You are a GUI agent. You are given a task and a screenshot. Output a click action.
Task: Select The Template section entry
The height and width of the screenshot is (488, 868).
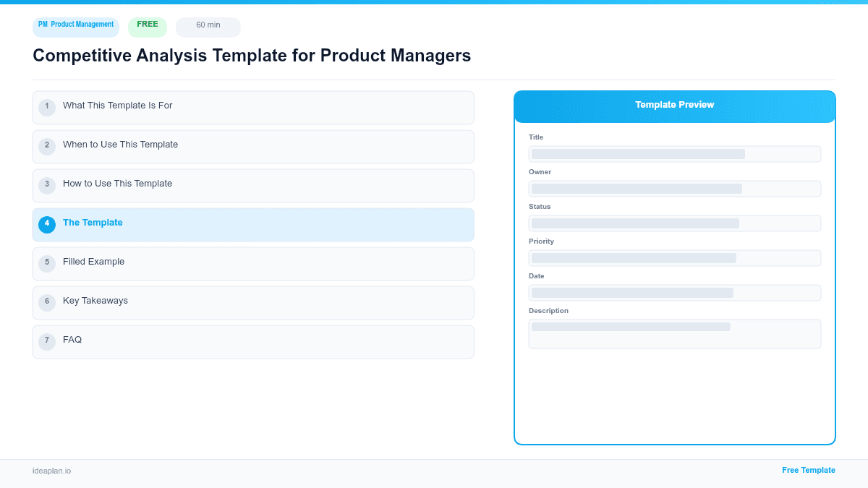(253, 224)
